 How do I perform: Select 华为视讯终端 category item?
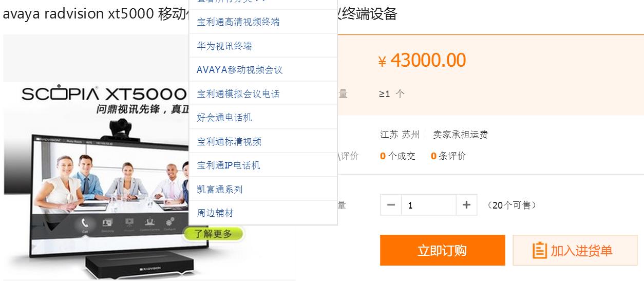(x=224, y=46)
